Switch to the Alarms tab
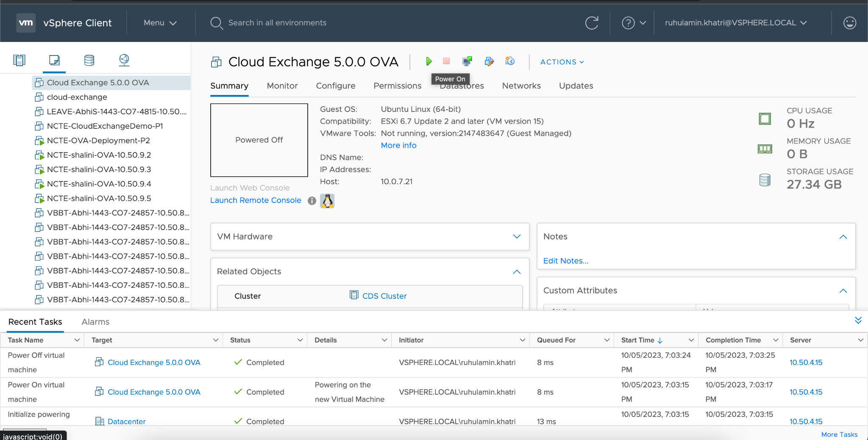This screenshot has width=868, height=440. [95, 322]
